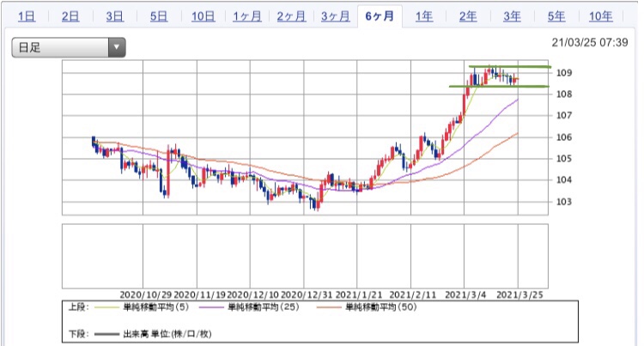Click the green line swatch for 単純移動平均(5)

tap(106, 307)
